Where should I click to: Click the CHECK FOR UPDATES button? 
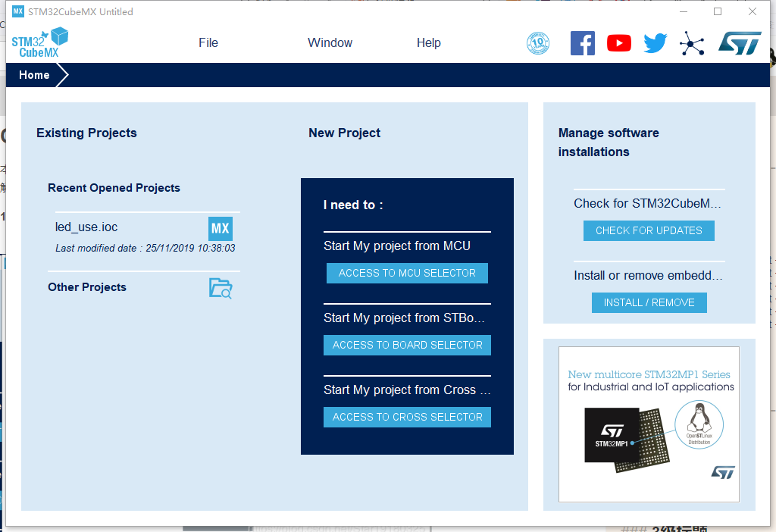point(649,230)
